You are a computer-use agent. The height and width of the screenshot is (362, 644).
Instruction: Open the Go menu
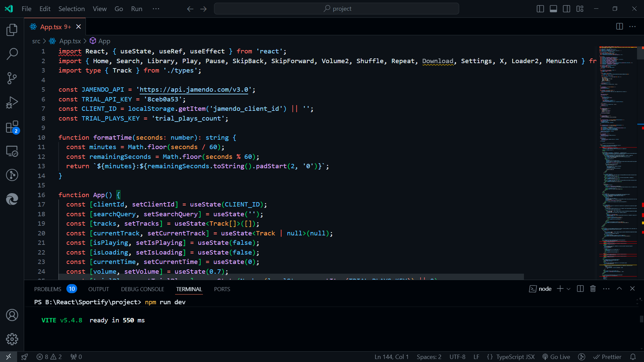[119, 9]
